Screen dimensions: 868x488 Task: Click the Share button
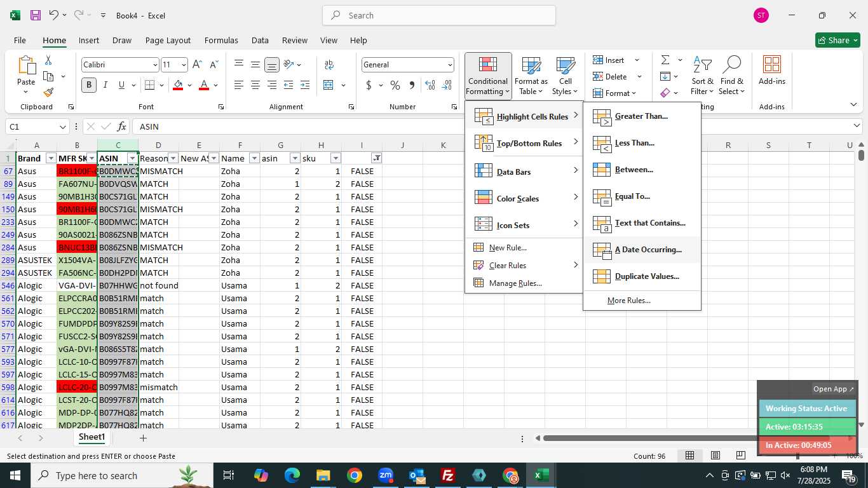pos(837,40)
